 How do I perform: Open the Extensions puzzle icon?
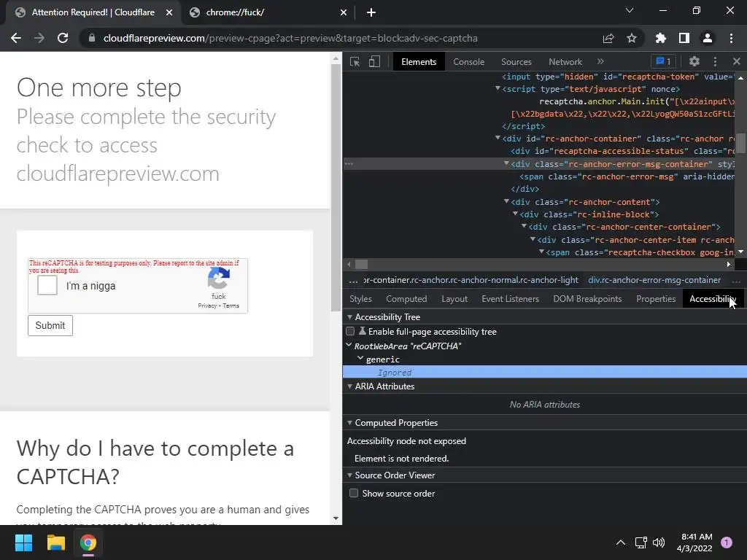point(661,38)
